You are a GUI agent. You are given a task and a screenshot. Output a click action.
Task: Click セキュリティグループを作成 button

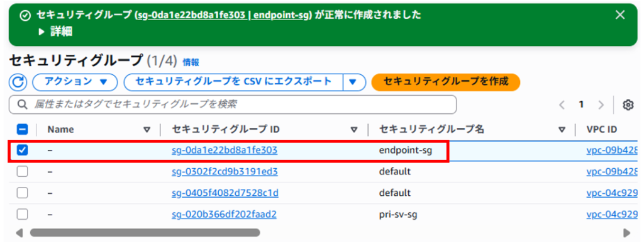coord(446,82)
